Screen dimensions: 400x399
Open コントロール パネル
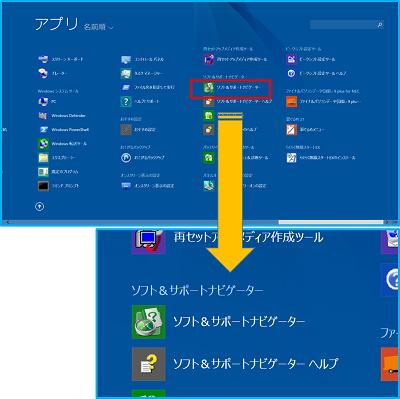[142, 59]
